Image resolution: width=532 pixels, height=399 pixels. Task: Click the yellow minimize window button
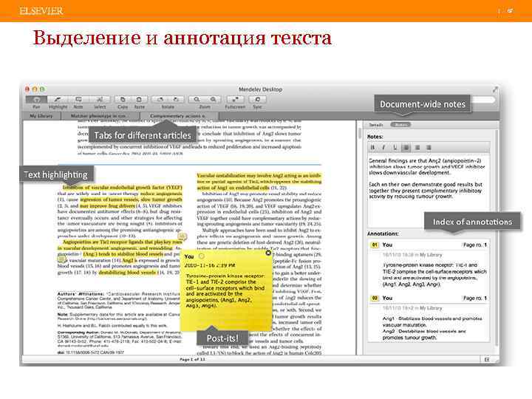click(35, 89)
